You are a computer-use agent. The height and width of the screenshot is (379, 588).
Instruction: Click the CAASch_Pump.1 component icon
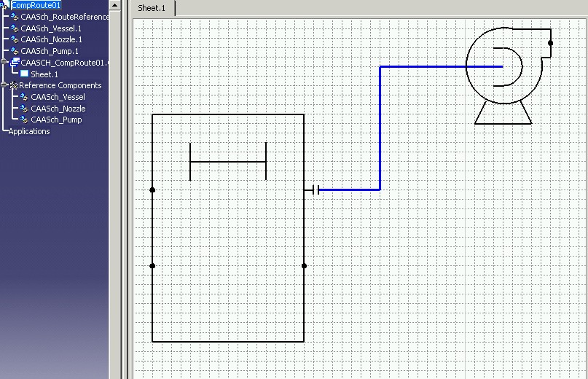(x=15, y=51)
